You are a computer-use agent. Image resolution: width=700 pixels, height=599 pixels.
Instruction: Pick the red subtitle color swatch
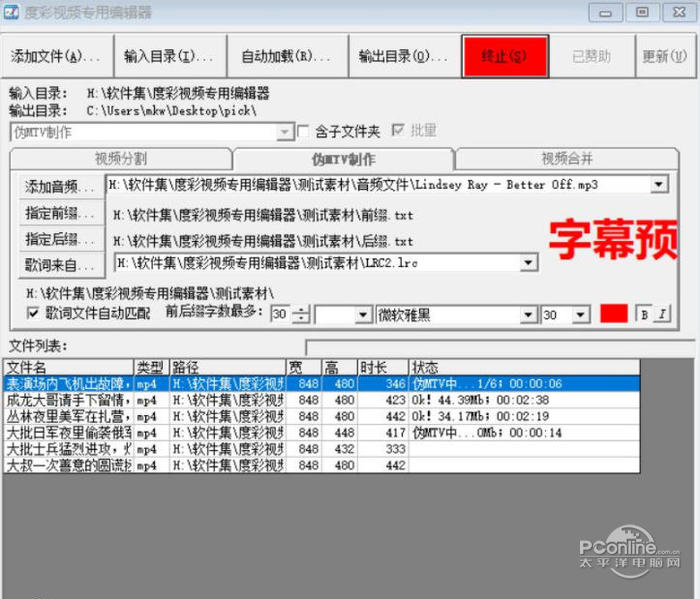tap(614, 313)
